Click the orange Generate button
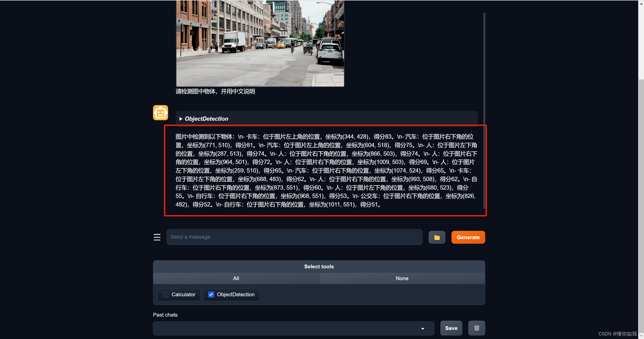644x339 pixels. click(468, 237)
